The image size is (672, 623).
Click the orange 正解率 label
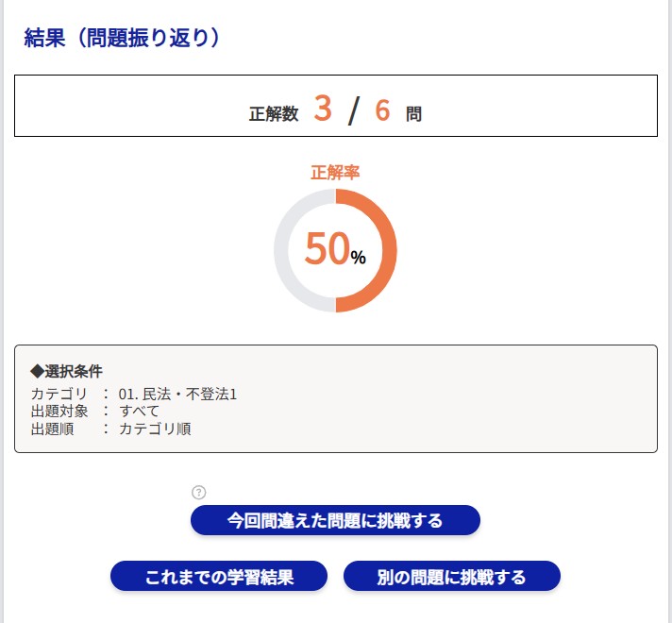point(335,173)
